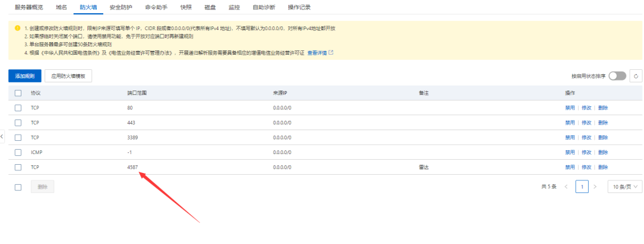644x244 pixels.
Task: Check the TCP port 3389 row checkbox
Action: [x=18, y=137]
